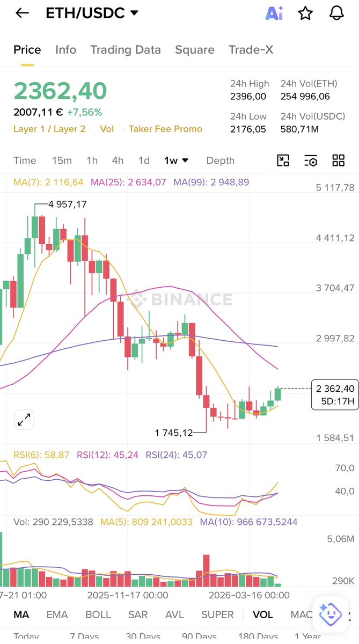Screen dimensions: 359x644
Task: Expand chart to fullscreen
Action: point(24,420)
